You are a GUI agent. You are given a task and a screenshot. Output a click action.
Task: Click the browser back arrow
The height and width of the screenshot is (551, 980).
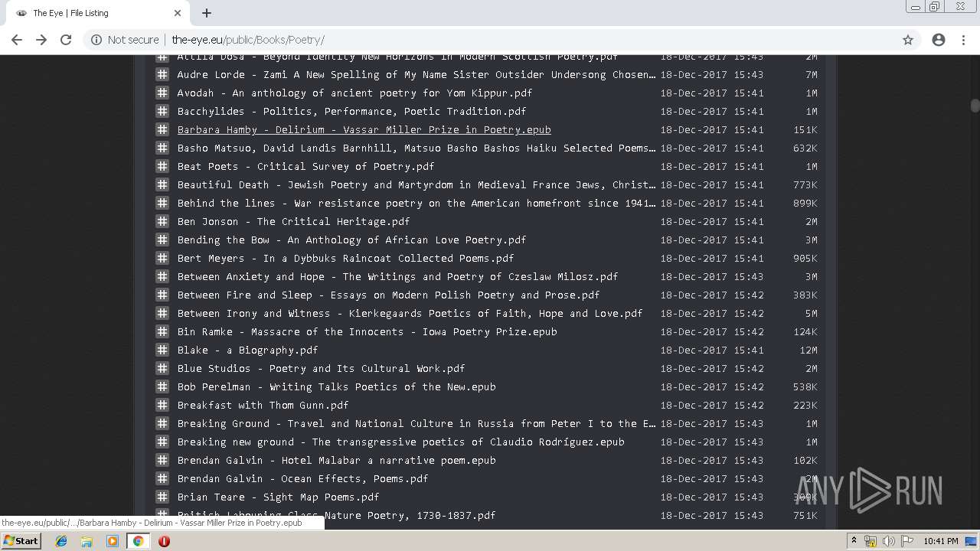click(x=17, y=40)
